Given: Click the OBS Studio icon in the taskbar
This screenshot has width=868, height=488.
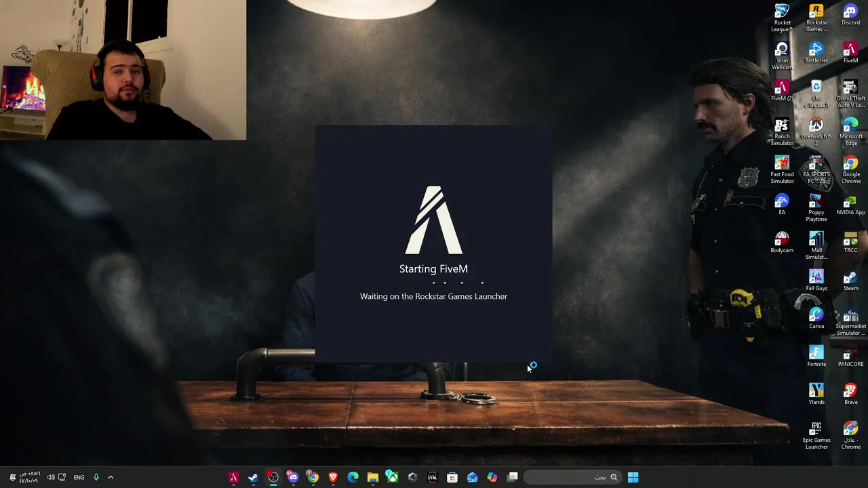Looking at the screenshot, I should [273, 477].
